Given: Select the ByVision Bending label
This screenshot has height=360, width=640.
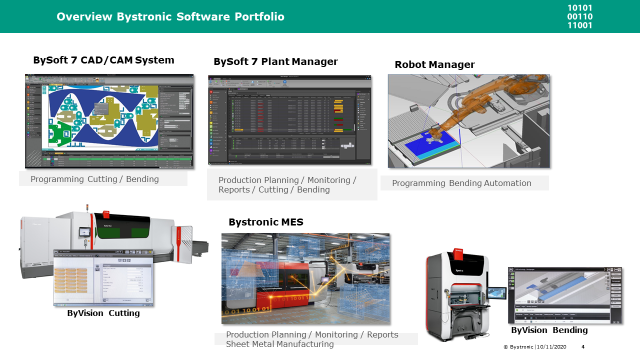Looking at the screenshot, I should coord(549,330).
